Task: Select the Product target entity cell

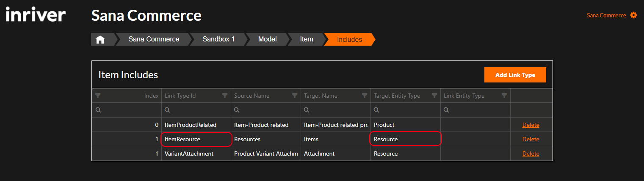Action: (x=406, y=125)
